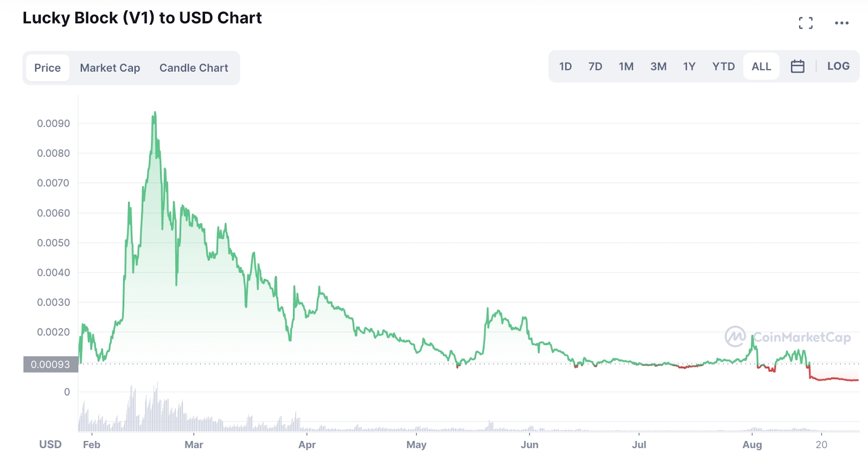Switch to the Candle Chart tab
This screenshot has width=868, height=454.
pos(194,68)
